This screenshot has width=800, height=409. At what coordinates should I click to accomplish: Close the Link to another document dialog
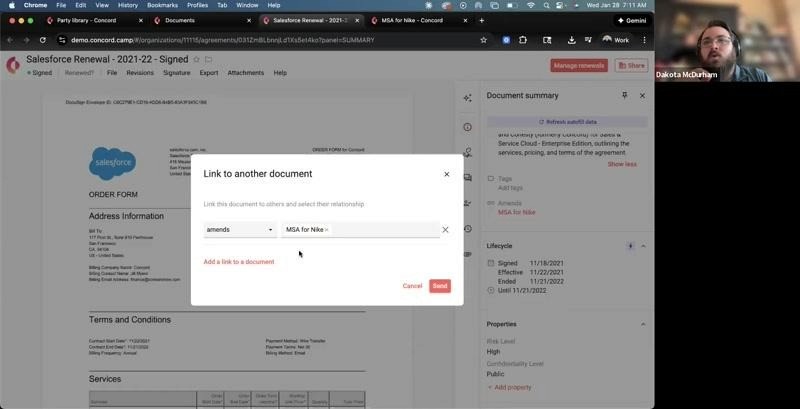click(446, 174)
